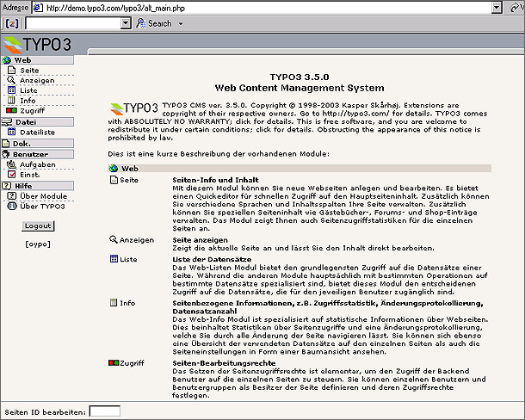Open the address bar dropdown arrow

tap(497, 8)
